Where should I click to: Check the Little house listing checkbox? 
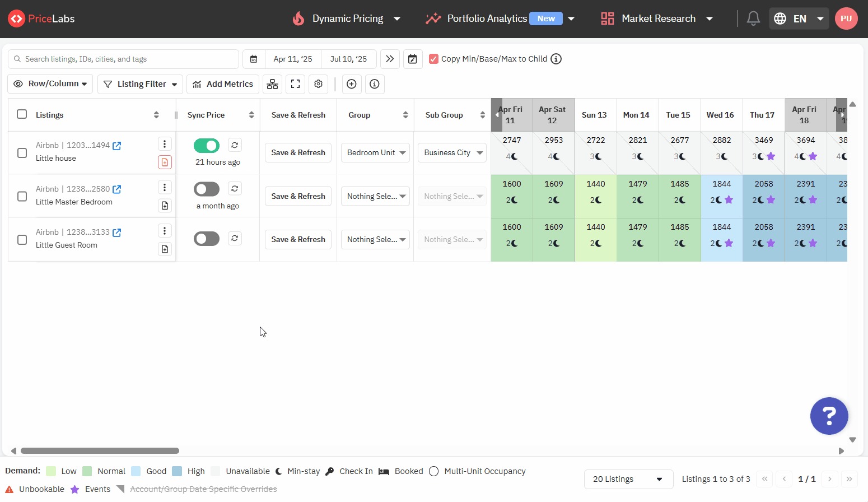pyautogui.click(x=22, y=153)
